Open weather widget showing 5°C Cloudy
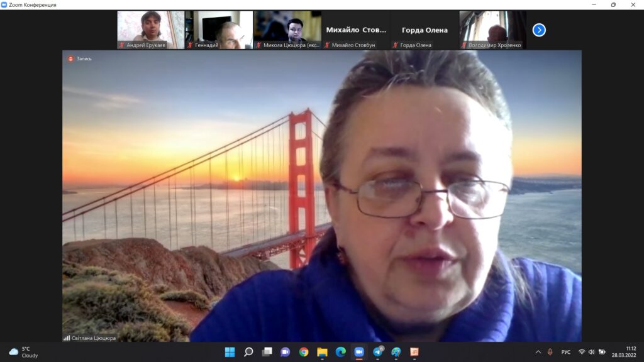The image size is (644, 362). (x=24, y=352)
